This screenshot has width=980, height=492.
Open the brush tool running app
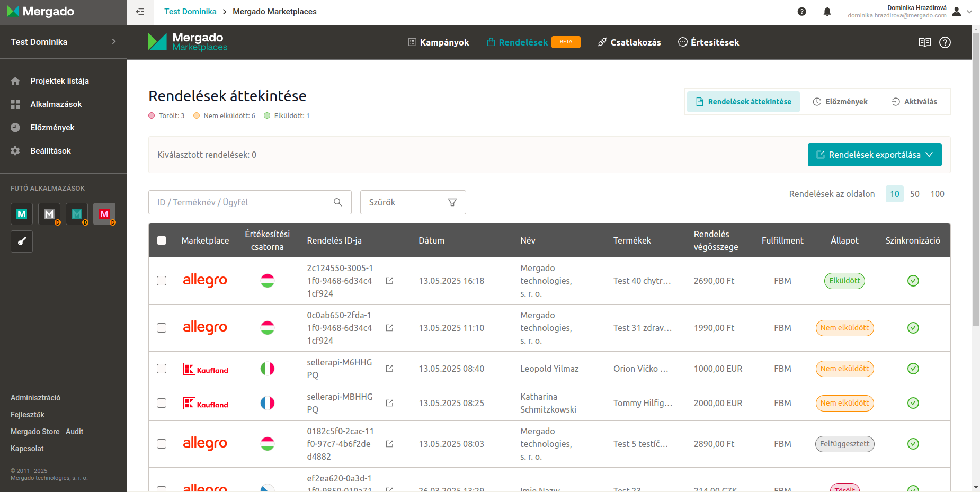coord(22,241)
